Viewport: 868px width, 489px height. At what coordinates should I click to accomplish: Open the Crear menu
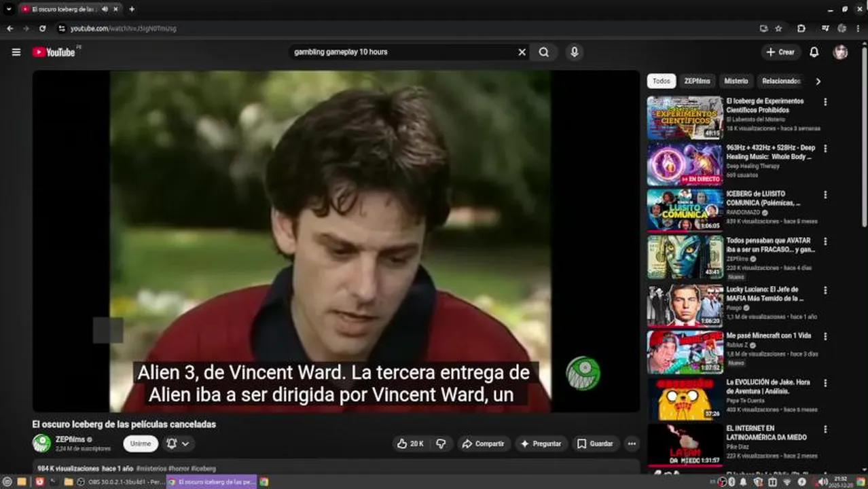(x=780, y=52)
